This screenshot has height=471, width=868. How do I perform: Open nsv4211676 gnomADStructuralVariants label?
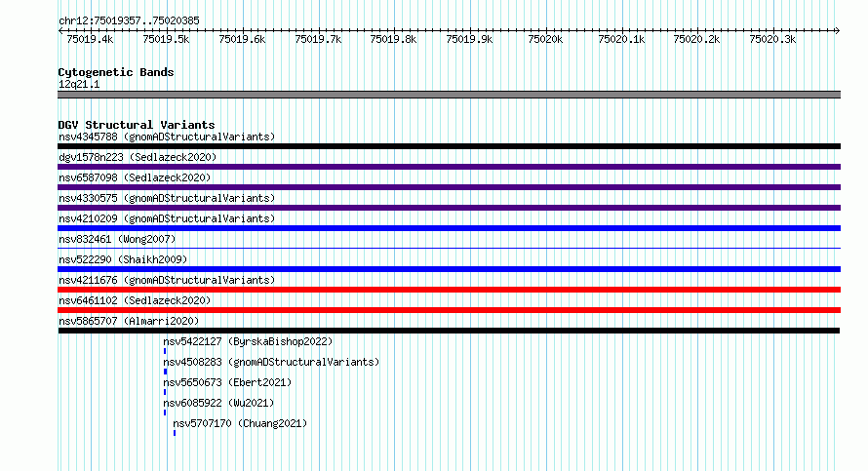click(x=167, y=280)
